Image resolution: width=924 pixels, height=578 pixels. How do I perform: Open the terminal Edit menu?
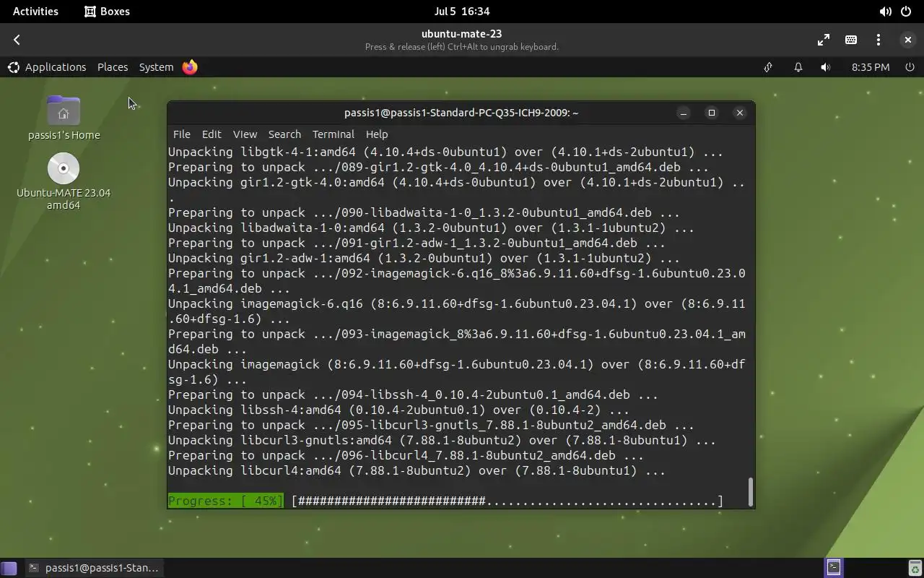pos(212,134)
